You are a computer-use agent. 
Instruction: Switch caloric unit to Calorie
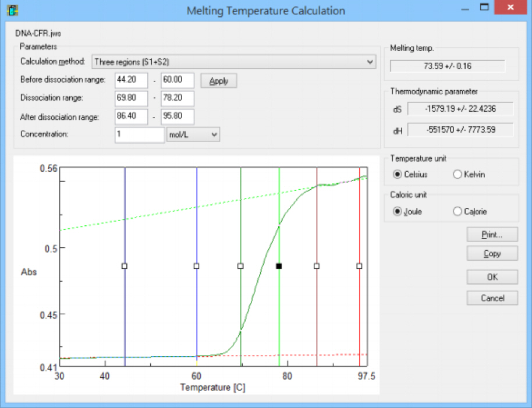tap(457, 211)
